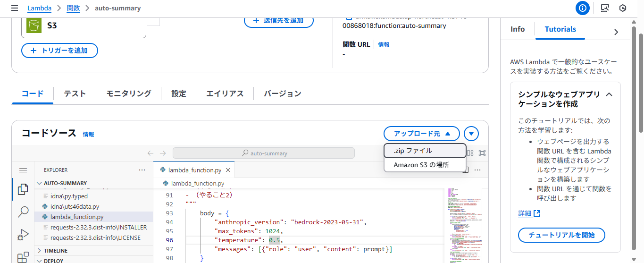
Task: Click the "max_tokens" key in the code
Action: click(x=237, y=231)
